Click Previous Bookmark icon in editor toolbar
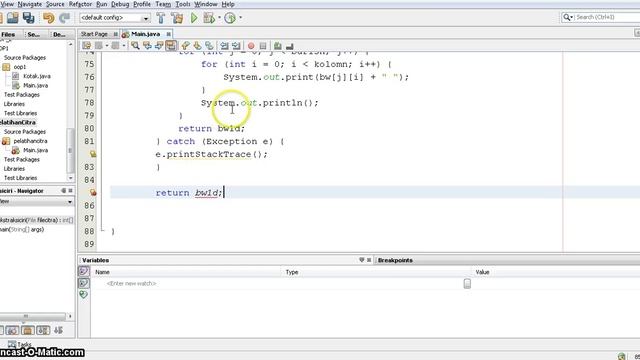 click(x=185, y=46)
